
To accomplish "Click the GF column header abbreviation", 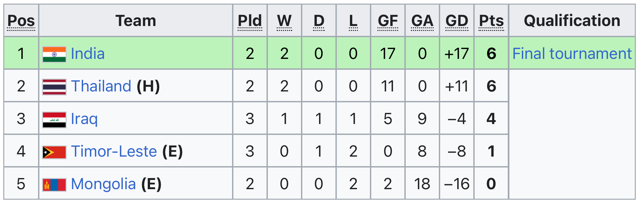I will 388,21.
